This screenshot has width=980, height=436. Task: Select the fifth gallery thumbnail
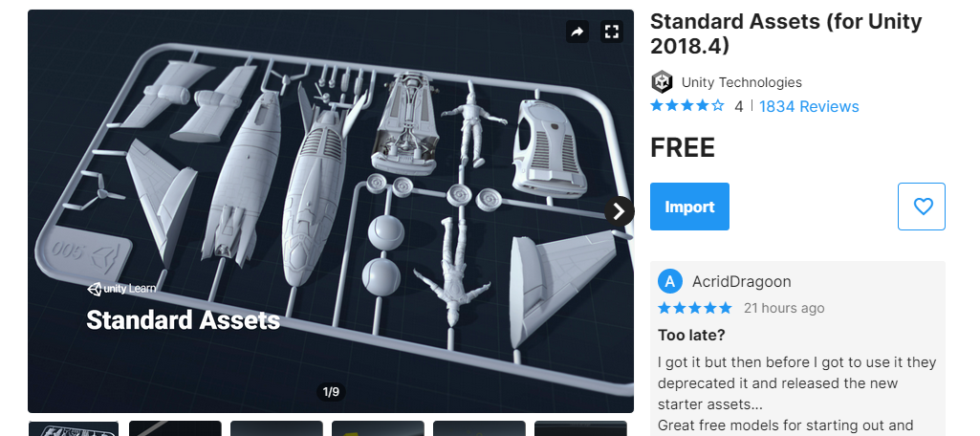[479, 428]
